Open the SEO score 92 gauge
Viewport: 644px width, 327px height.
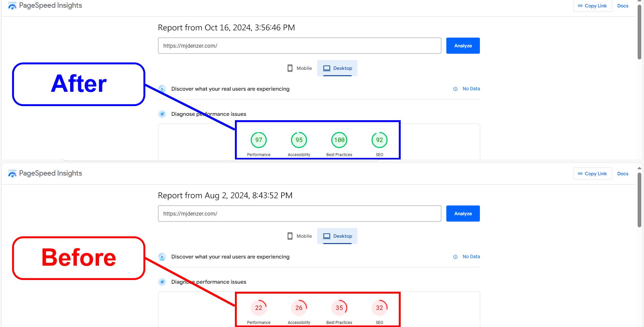coord(380,140)
